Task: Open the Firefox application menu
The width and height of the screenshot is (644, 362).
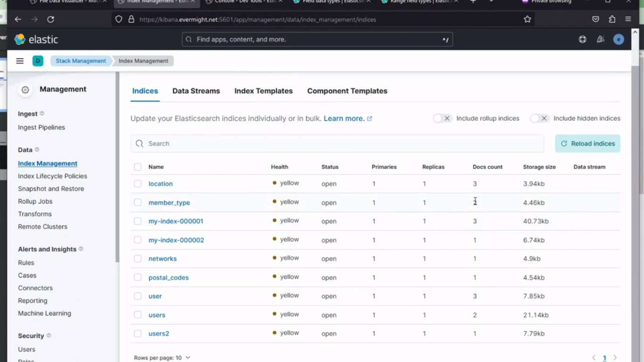Action: pos(628,19)
